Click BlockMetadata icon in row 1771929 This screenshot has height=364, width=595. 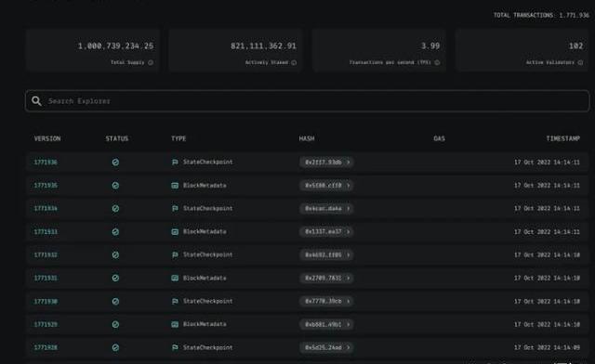tap(175, 325)
